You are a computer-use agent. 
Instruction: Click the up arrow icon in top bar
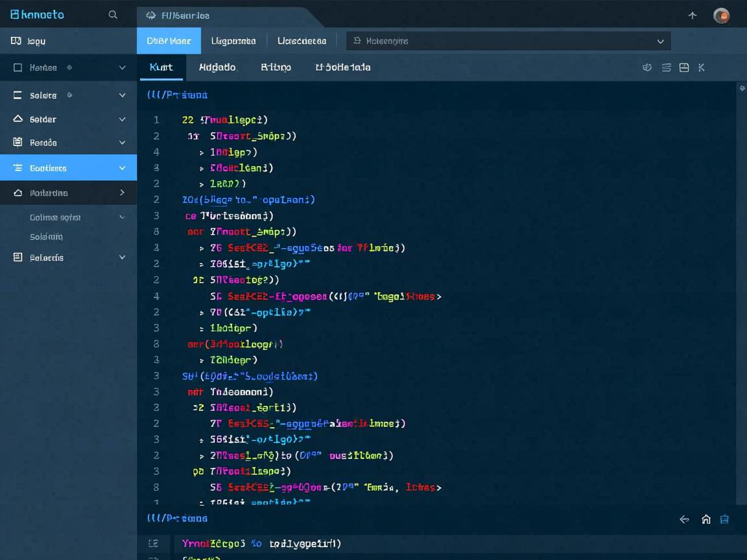coord(693,16)
